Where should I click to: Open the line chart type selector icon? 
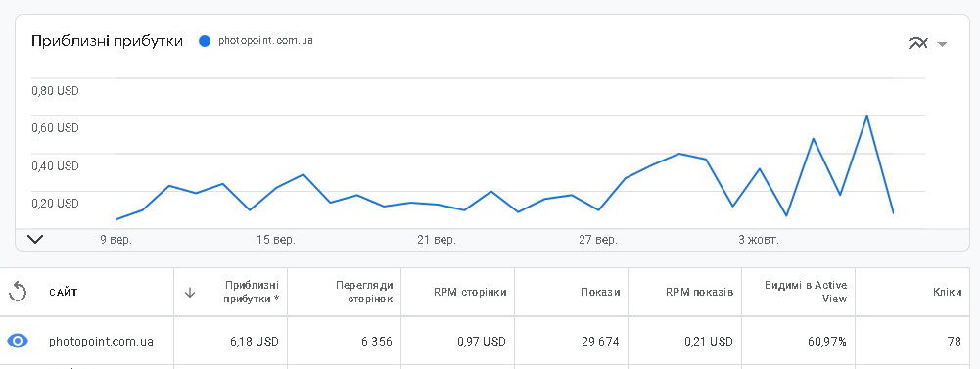(x=917, y=43)
